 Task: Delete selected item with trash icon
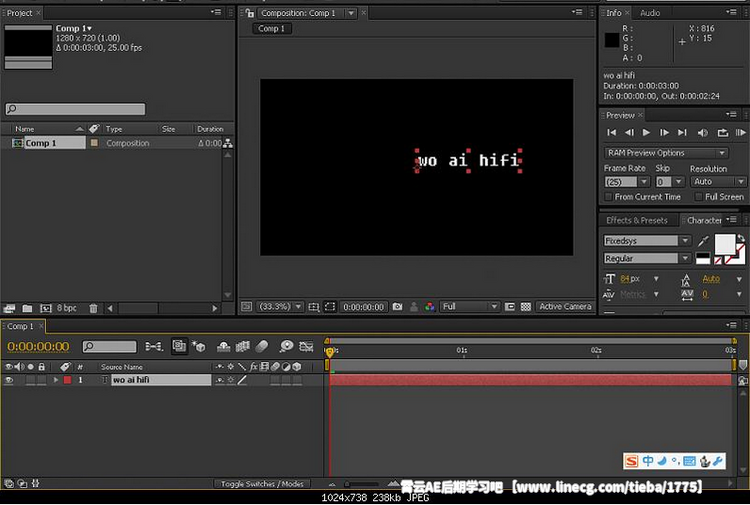tap(93, 308)
